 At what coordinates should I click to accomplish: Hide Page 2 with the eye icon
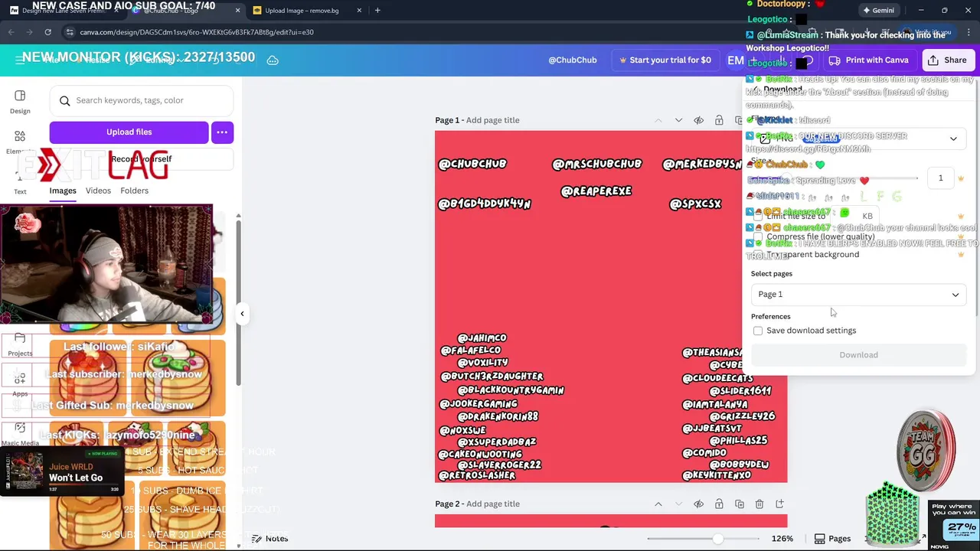(698, 504)
